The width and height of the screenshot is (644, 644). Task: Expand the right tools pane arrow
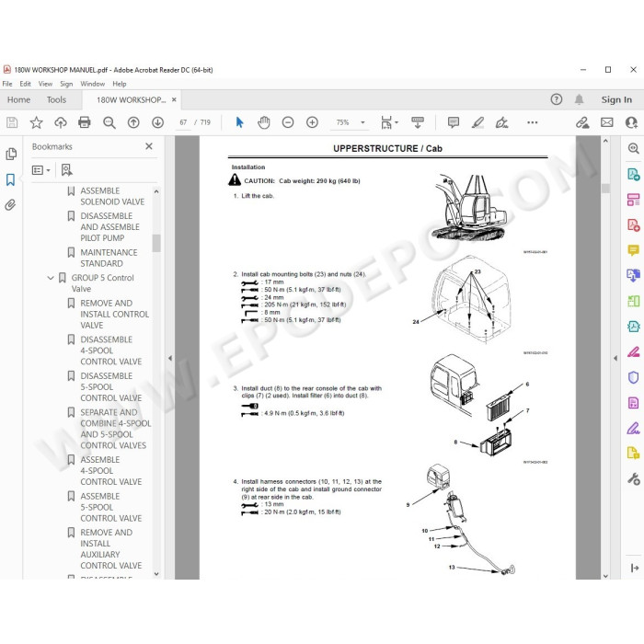(x=615, y=358)
